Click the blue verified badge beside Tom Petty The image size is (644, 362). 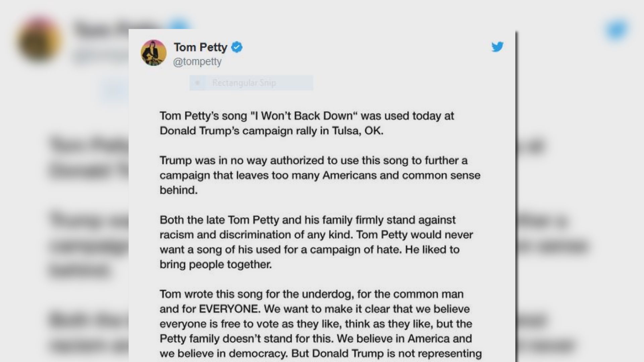click(x=237, y=48)
